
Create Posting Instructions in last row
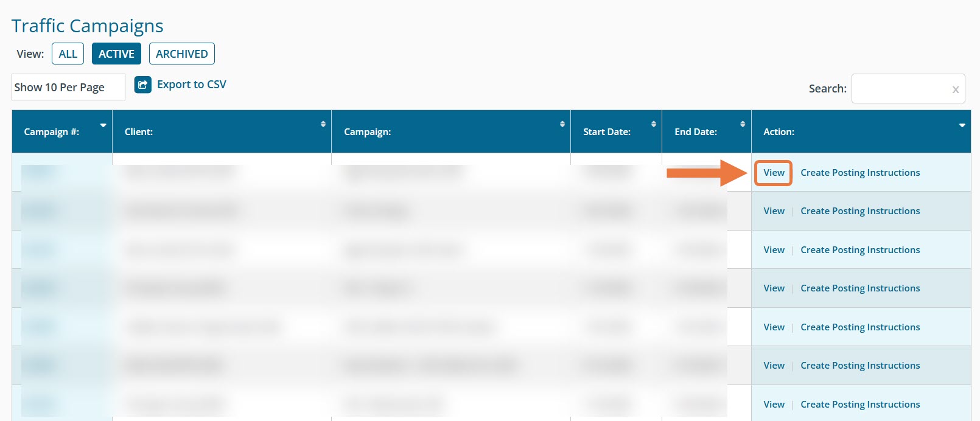coord(859,405)
